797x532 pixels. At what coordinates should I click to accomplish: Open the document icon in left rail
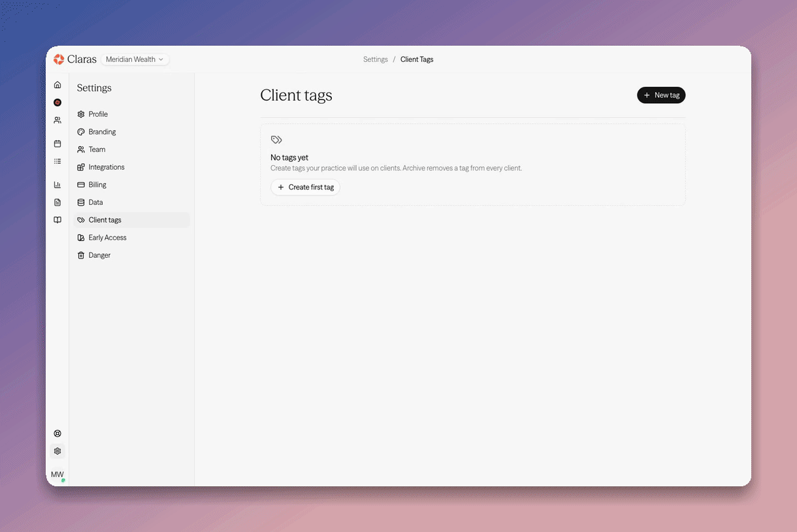click(x=57, y=202)
